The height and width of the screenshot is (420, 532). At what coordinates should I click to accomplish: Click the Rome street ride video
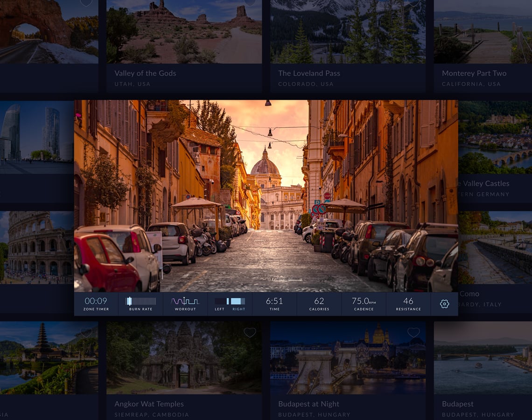pos(266,196)
